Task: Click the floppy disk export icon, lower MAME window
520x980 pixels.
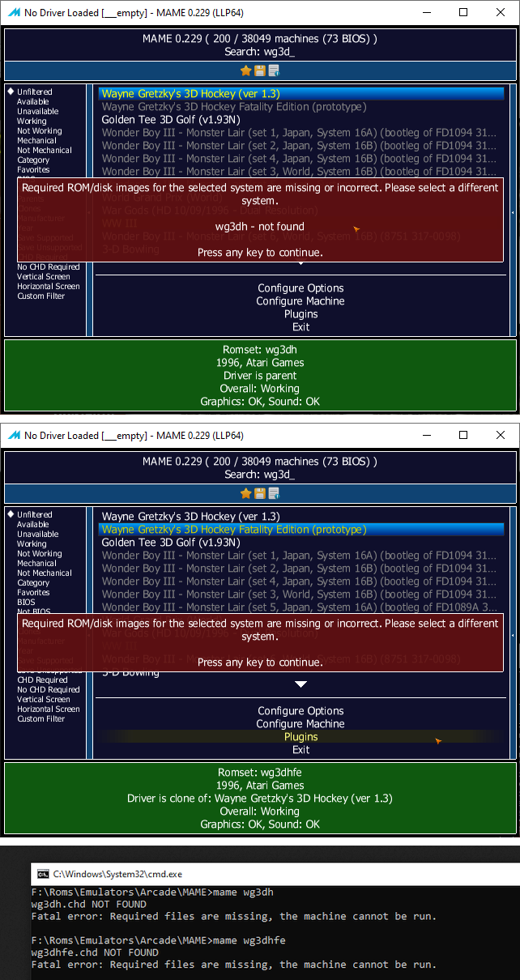Action: coord(260,493)
